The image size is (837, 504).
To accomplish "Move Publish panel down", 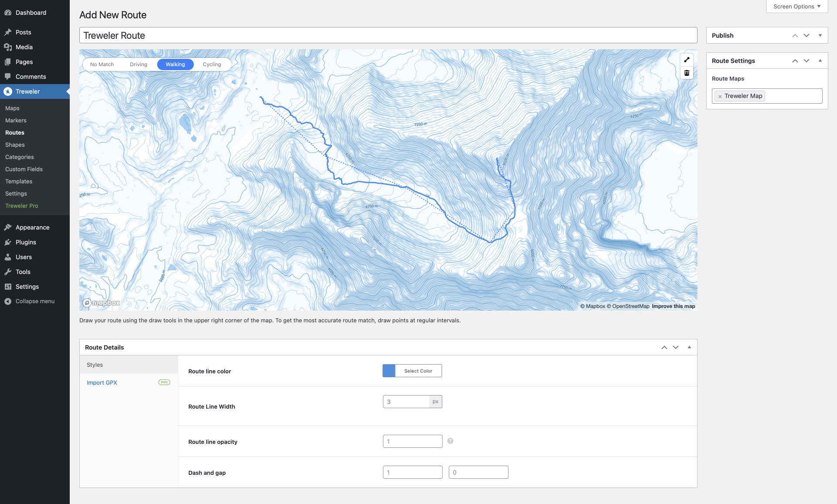I will coord(806,36).
